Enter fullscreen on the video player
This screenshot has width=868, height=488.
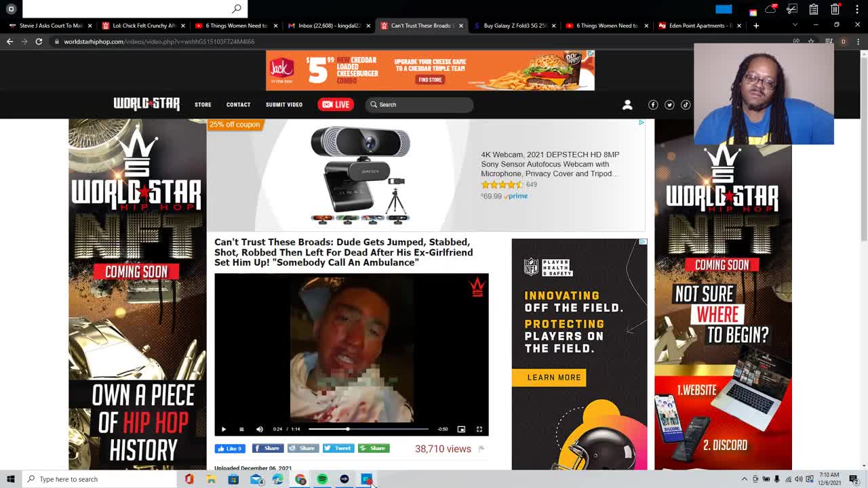(x=479, y=429)
